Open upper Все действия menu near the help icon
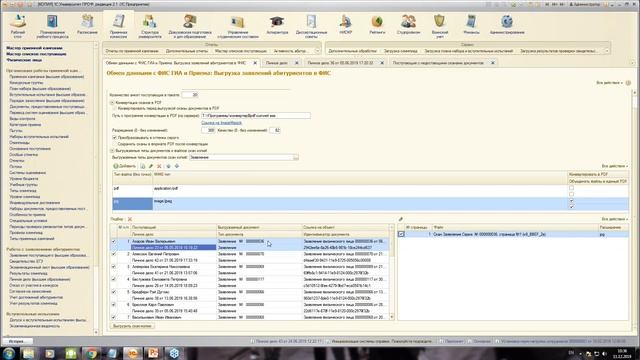 point(609,83)
